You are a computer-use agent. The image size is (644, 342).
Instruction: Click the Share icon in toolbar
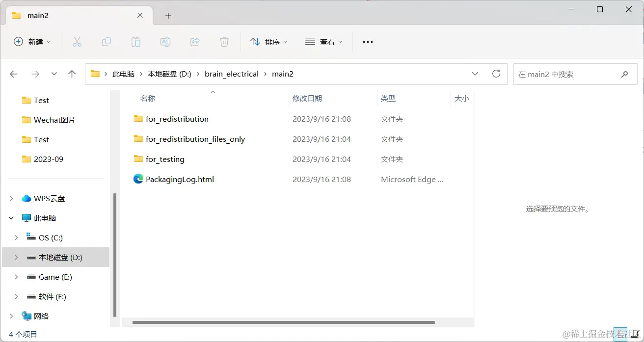click(195, 42)
